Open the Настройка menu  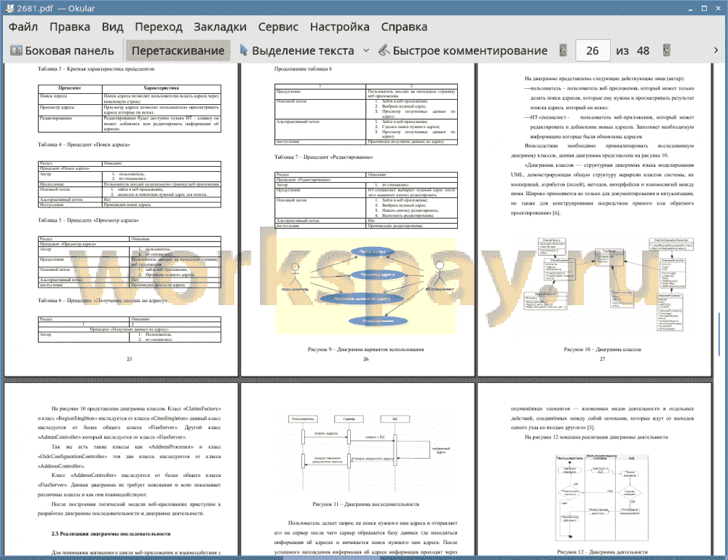pyautogui.click(x=339, y=27)
